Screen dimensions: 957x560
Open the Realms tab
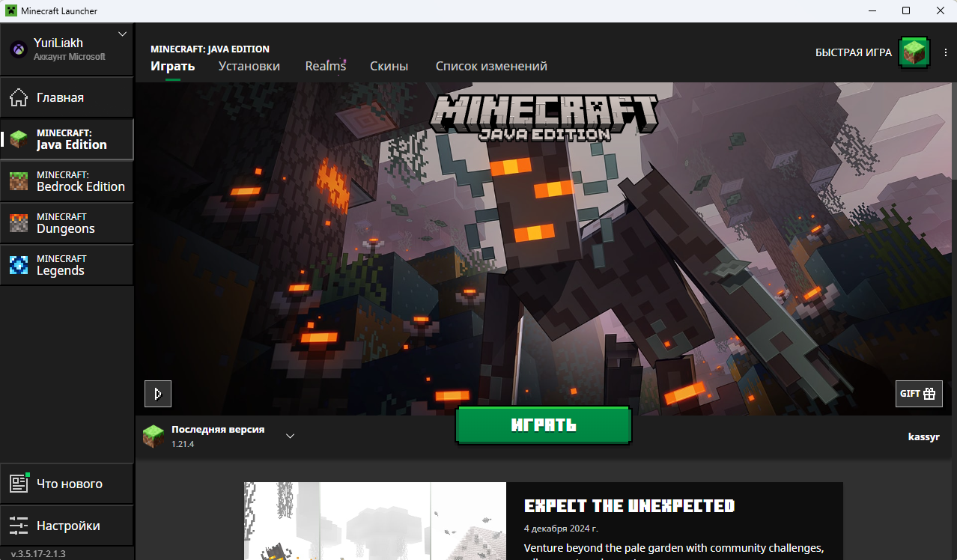(x=326, y=66)
